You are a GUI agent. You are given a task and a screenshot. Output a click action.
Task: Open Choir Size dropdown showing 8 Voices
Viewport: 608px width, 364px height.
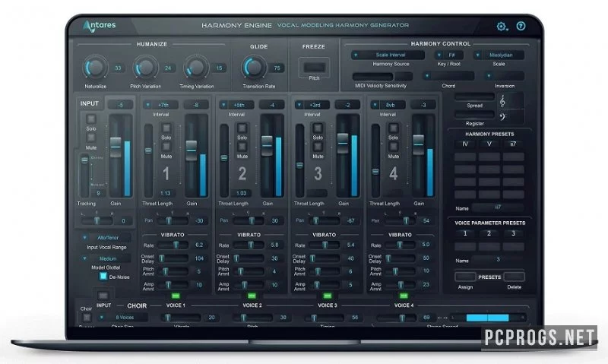pyautogui.click(x=122, y=317)
